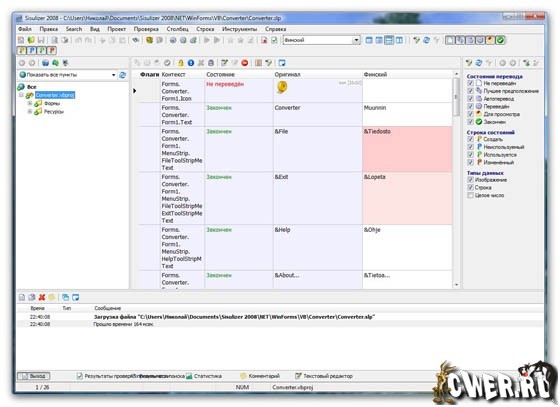Open the 'Показать все пункты' dropdown

click(x=114, y=75)
